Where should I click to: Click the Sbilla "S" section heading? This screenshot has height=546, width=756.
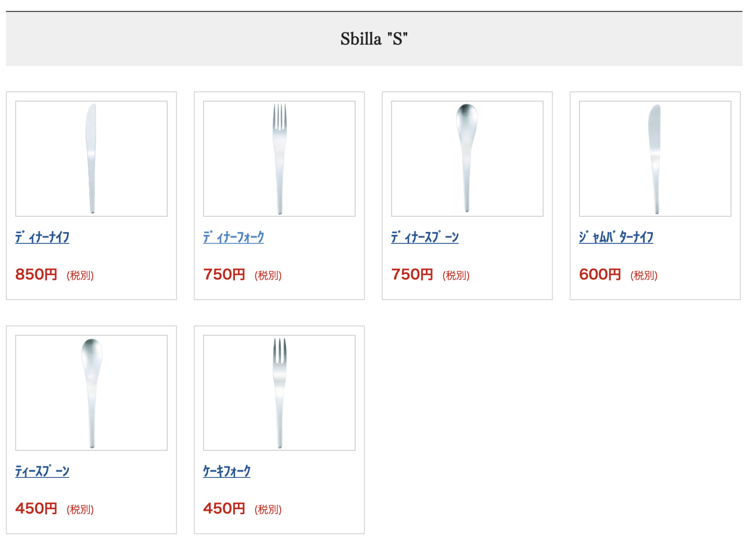(x=374, y=39)
